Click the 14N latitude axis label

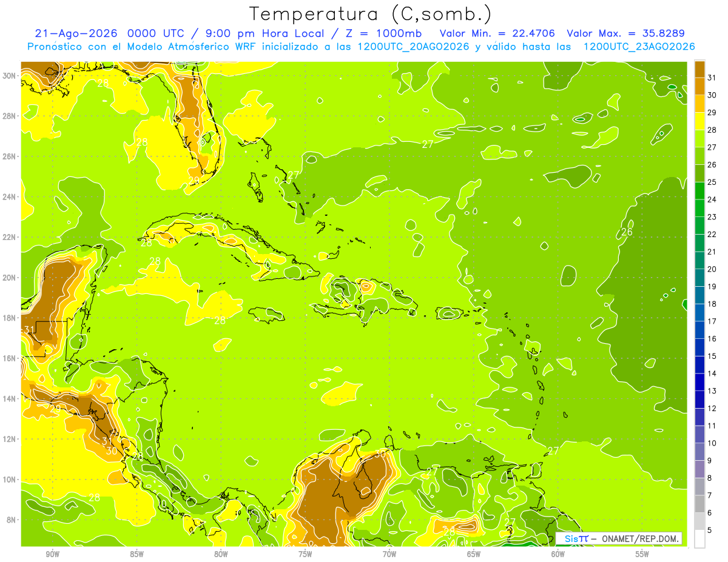coord(9,398)
